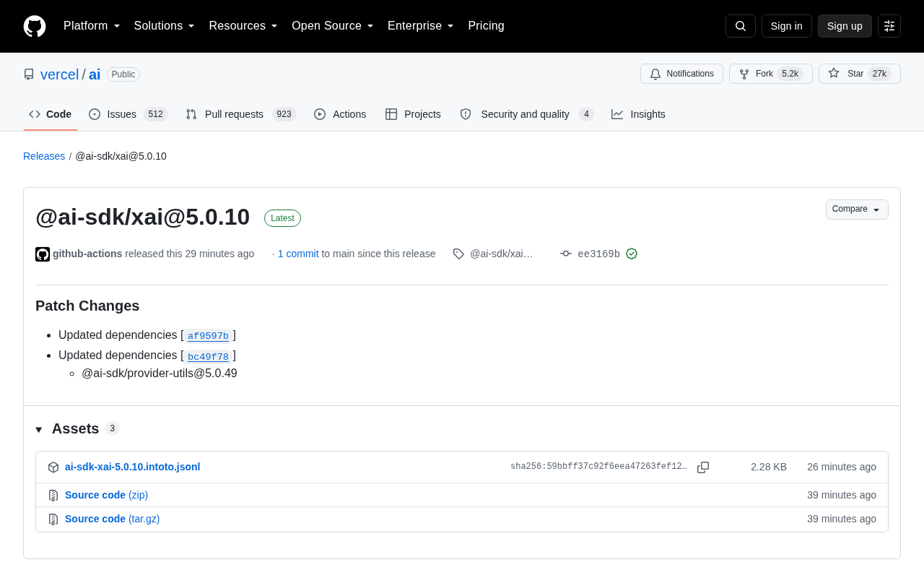The width and height of the screenshot is (924, 578).
Task: Switch to the Actions tab
Action: coord(340,114)
